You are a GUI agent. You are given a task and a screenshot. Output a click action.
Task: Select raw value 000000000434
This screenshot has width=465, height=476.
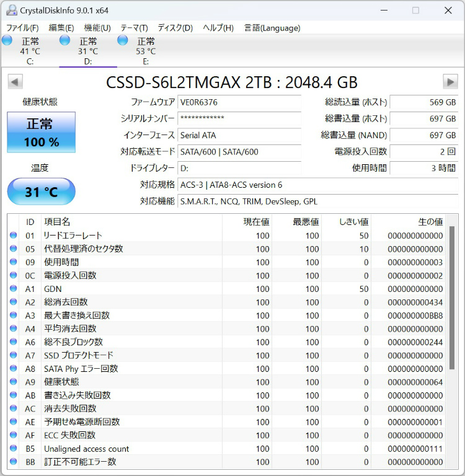click(x=415, y=302)
